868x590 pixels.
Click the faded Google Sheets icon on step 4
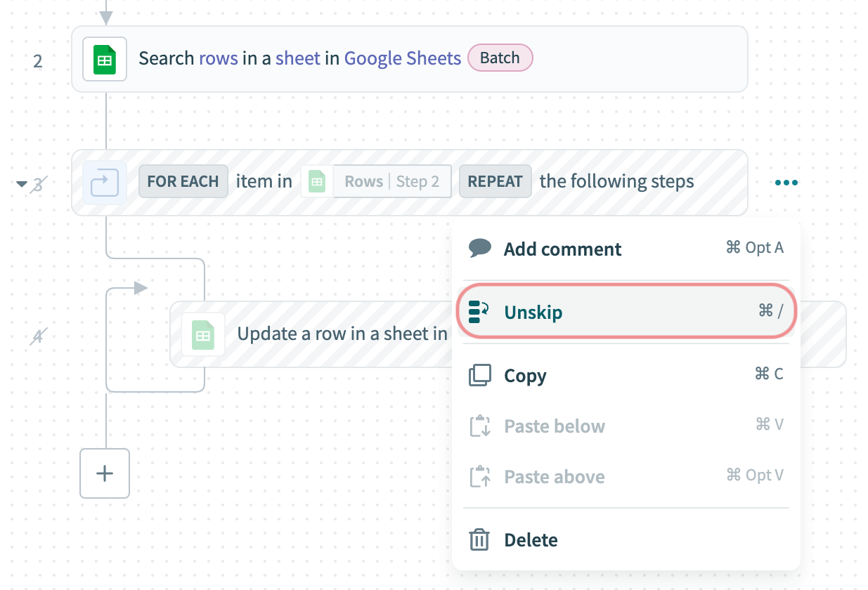(203, 334)
